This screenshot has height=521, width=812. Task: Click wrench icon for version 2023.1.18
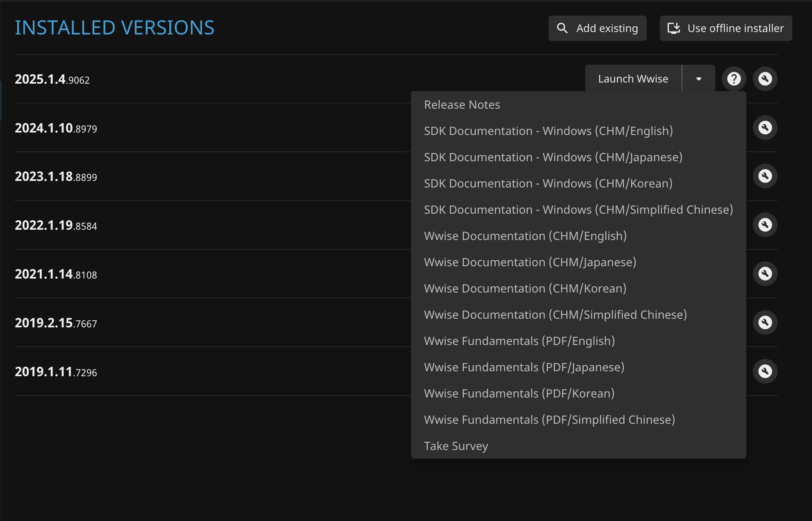[x=765, y=176]
